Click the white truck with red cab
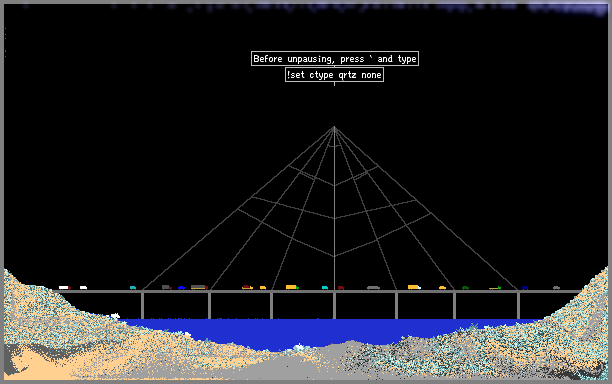The width and height of the screenshot is (612, 384). 65,288
